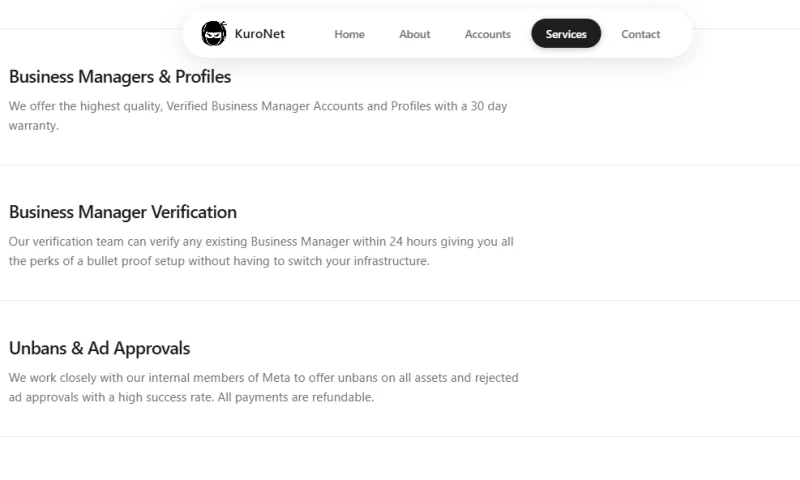The image size is (800, 480).
Task: Click the KuroNet brand name text
Action: click(259, 34)
